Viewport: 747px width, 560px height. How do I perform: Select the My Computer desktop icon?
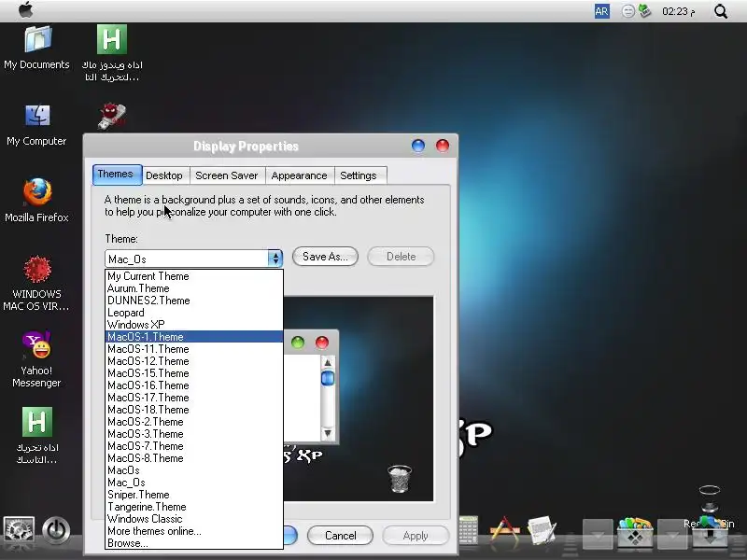[37, 125]
